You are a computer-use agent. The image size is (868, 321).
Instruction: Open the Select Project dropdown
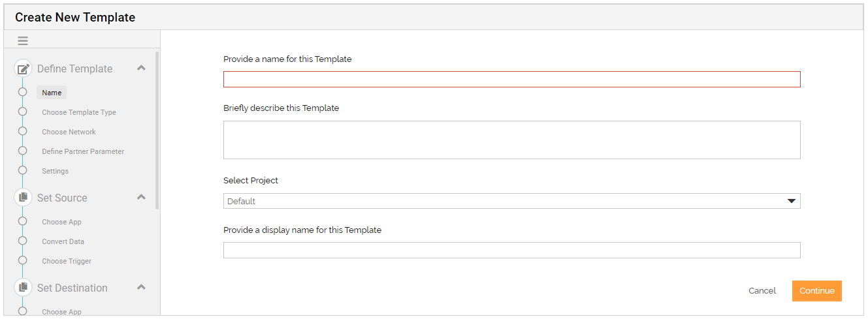[511, 201]
